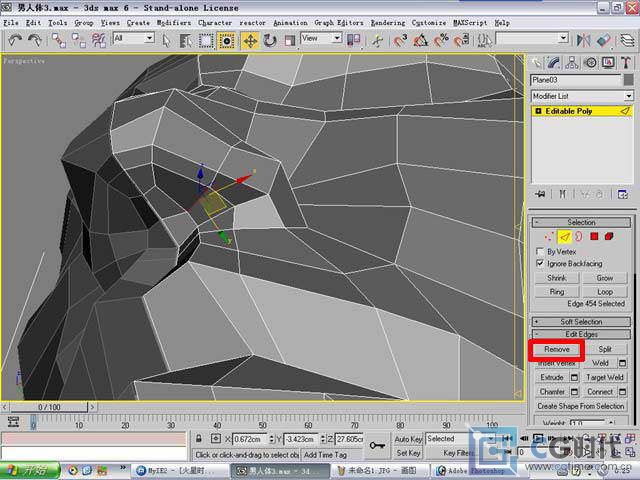The height and width of the screenshot is (480, 640).
Task: Activate the Select and Scale tool
Action: pyautogui.click(x=290, y=40)
